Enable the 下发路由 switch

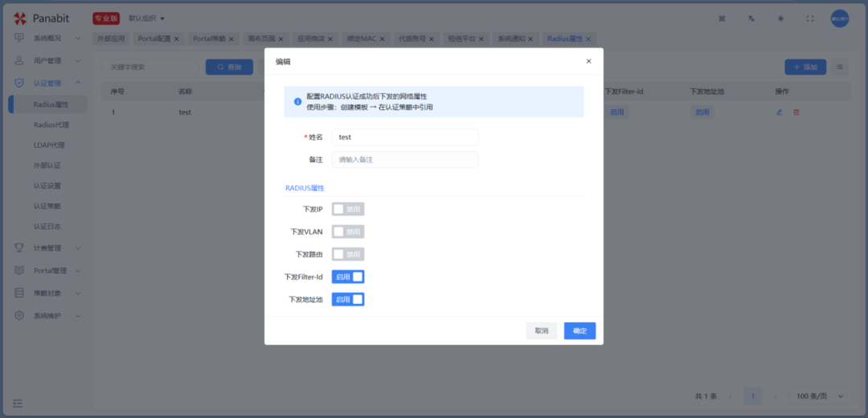(348, 254)
